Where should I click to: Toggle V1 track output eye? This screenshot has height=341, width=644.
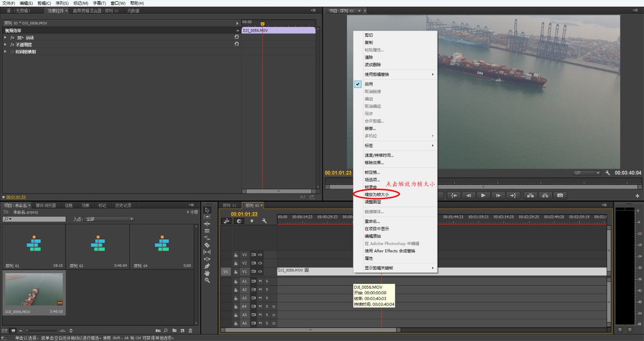[260, 272]
